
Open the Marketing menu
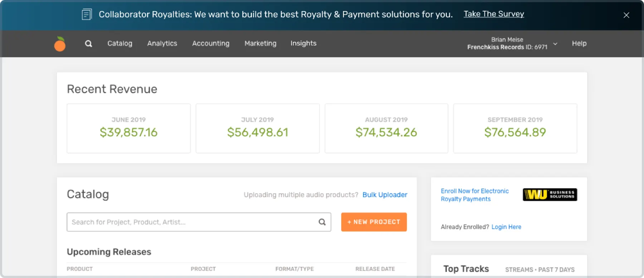pos(260,43)
